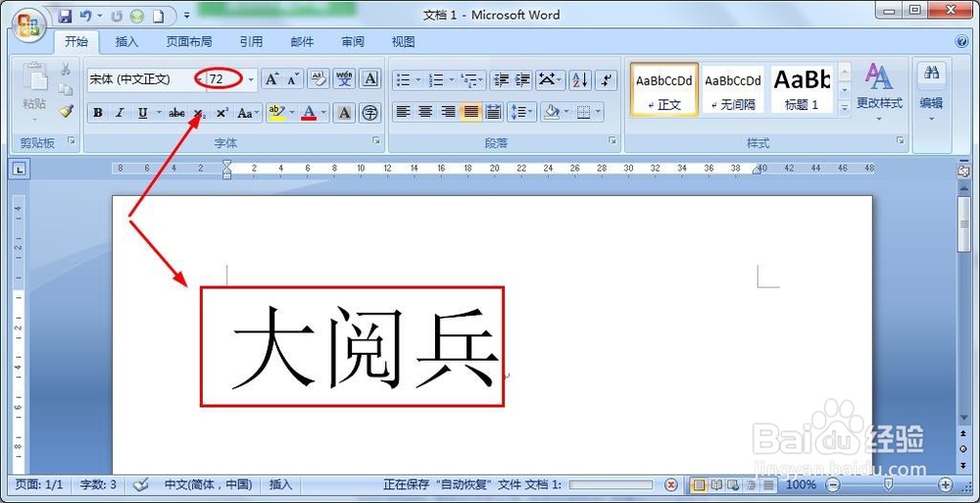Screen dimensions: 980x503
Task: Apply the red font color
Action: [309, 113]
